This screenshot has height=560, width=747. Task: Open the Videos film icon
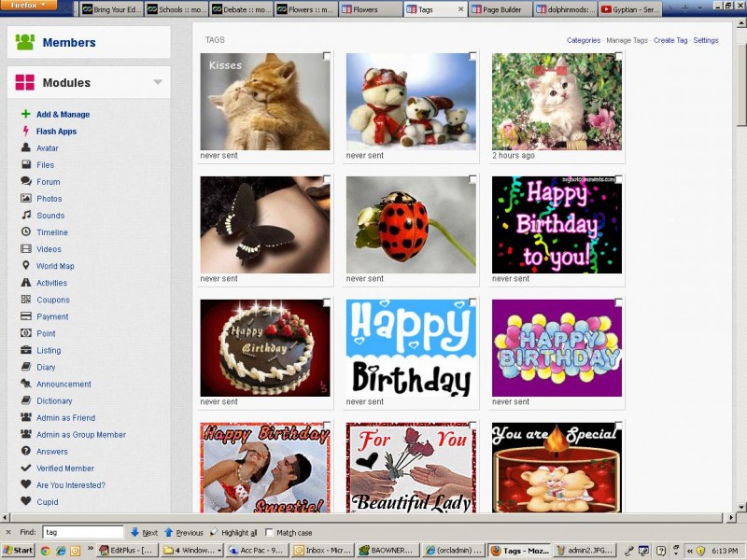click(x=26, y=249)
